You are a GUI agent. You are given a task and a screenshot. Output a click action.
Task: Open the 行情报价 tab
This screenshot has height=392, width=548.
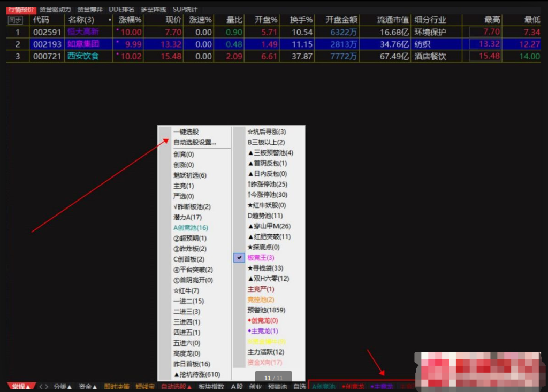(x=20, y=9)
